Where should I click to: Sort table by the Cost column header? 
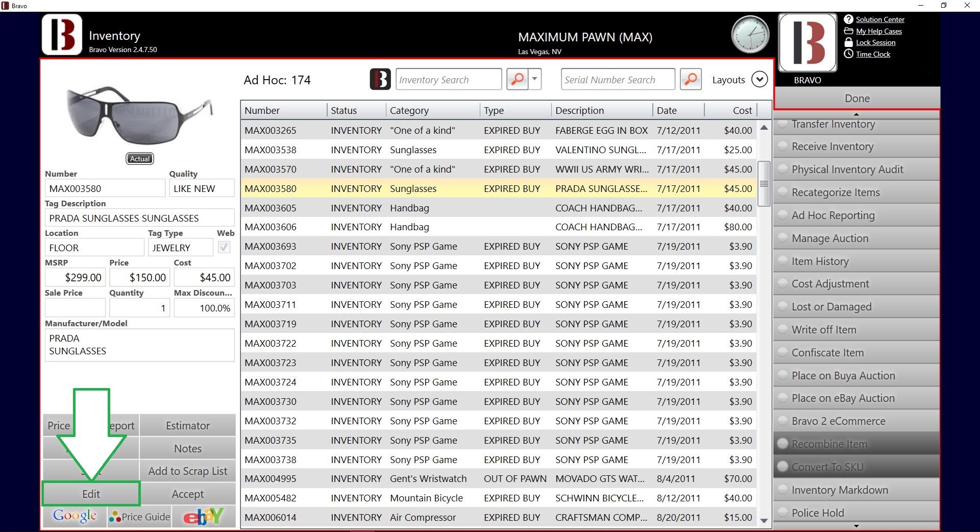[731, 110]
